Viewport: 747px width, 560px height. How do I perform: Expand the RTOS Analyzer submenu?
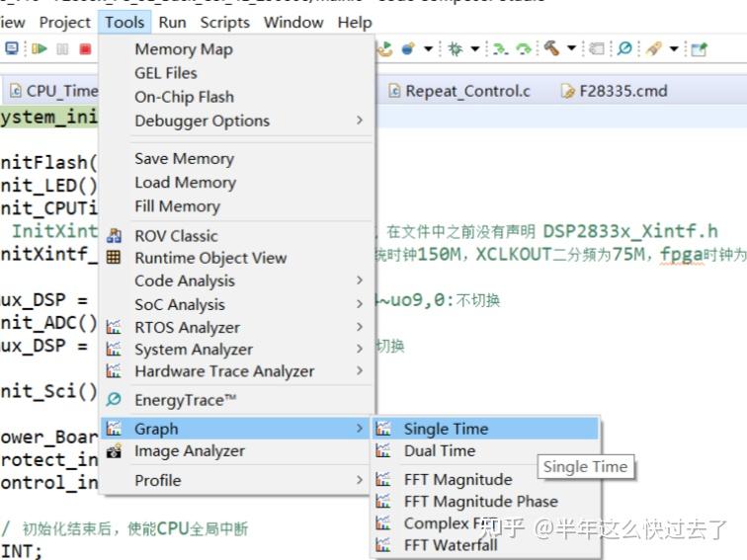point(360,327)
